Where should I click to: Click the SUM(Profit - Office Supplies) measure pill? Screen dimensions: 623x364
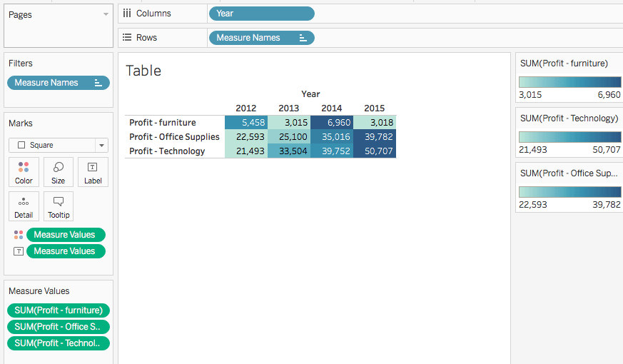pyautogui.click(x=59, y=327)
